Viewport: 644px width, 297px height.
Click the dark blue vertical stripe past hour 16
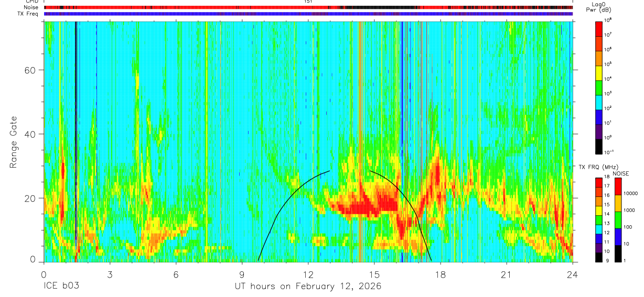point(402,141)
